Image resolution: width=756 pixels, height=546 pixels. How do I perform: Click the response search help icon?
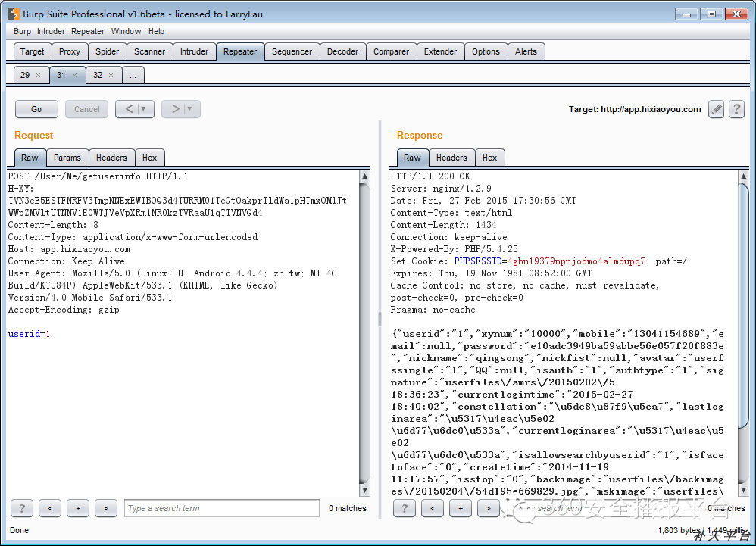point(405,508)
